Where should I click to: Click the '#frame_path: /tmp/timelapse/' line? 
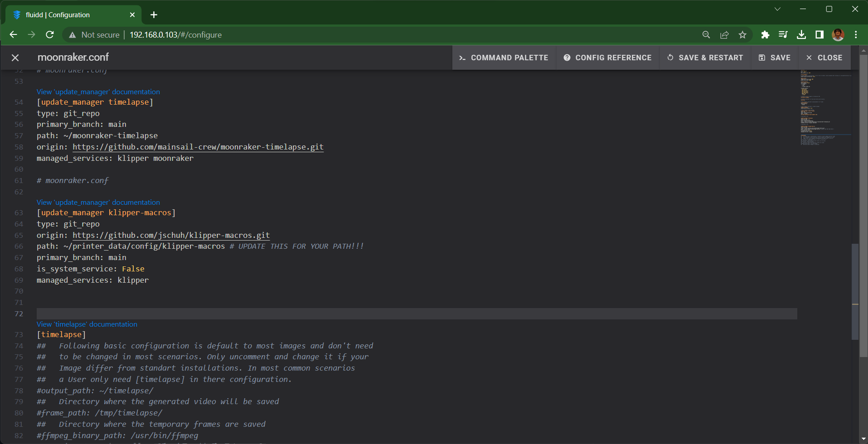pos(100,413)
